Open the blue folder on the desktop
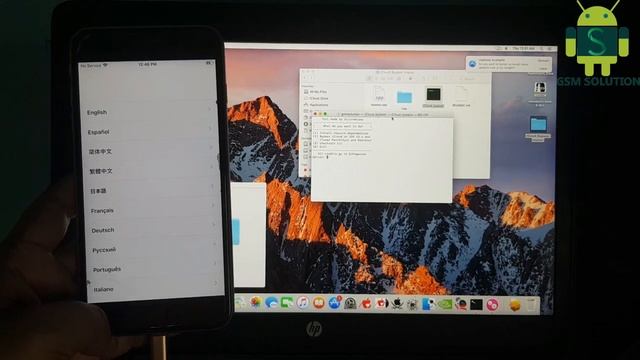Screen dimensions: 640x360 point(538,125)
